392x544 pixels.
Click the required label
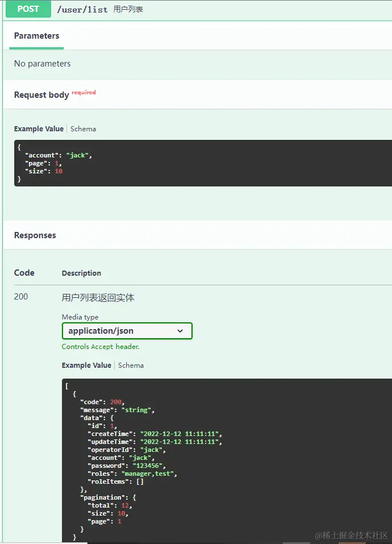click(x=84, y=92)
